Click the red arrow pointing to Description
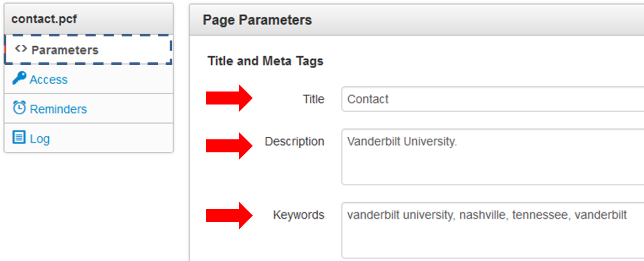This screenshot has width=644, height=261. click(x=229, y=146)
